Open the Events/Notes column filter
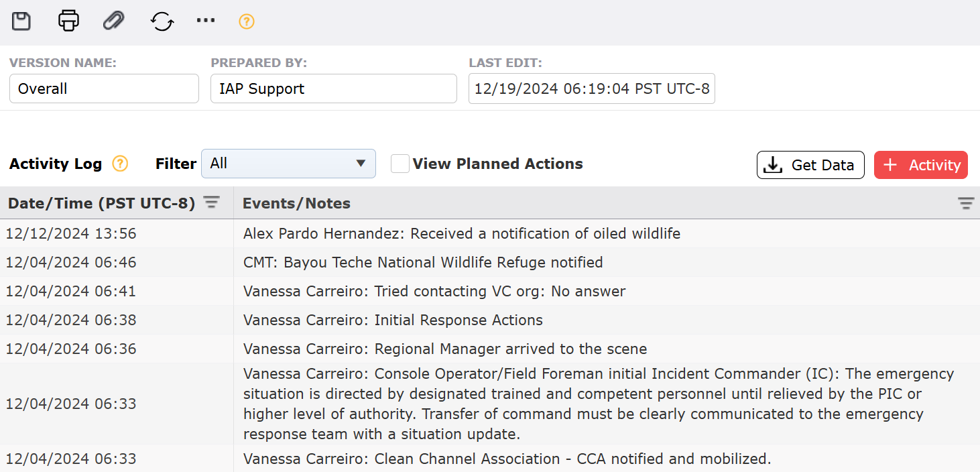Screen dimensions: 980x472 point(965,202)
